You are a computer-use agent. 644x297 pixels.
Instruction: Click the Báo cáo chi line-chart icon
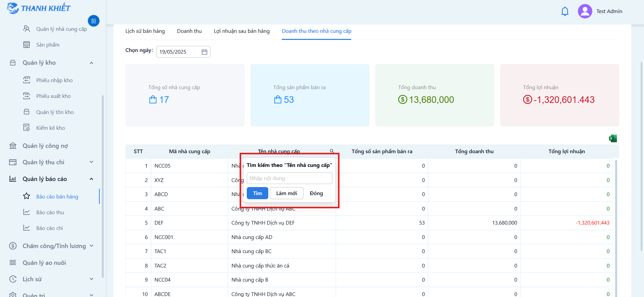pyautogui.click(x=27, y=228)
